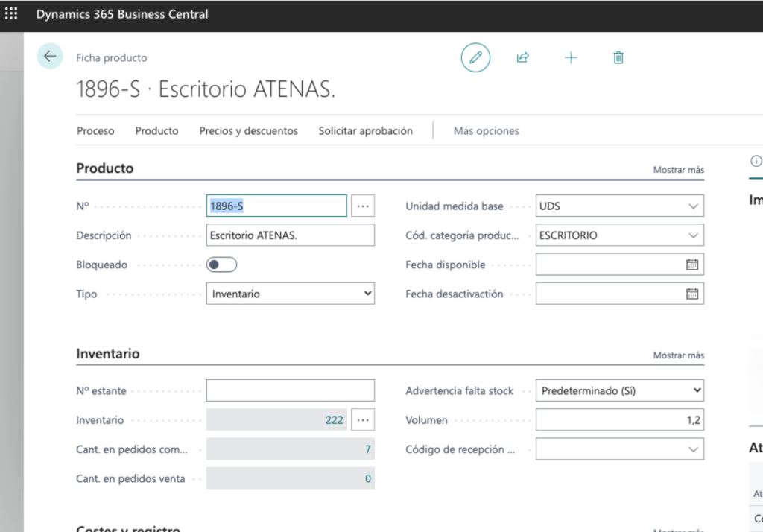This screenshot has width=763, height=532.
Task: Open the Precios y descuentos menu
Action: 248,131
